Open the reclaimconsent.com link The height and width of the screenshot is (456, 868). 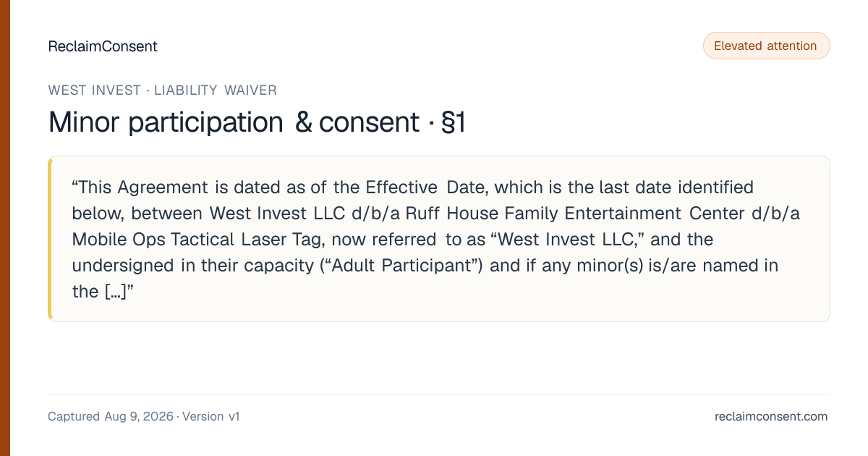tap(771, 416)
